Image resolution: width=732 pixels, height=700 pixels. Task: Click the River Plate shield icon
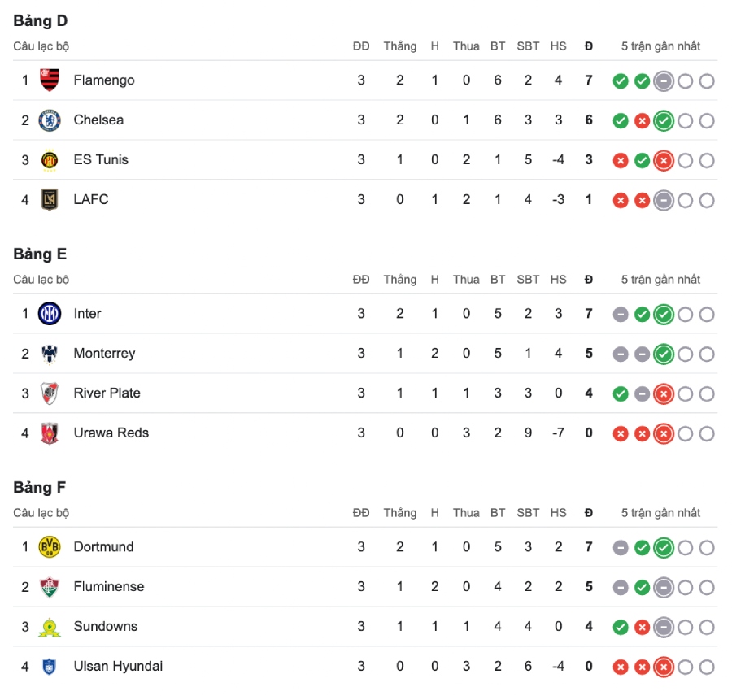[50, 393]
